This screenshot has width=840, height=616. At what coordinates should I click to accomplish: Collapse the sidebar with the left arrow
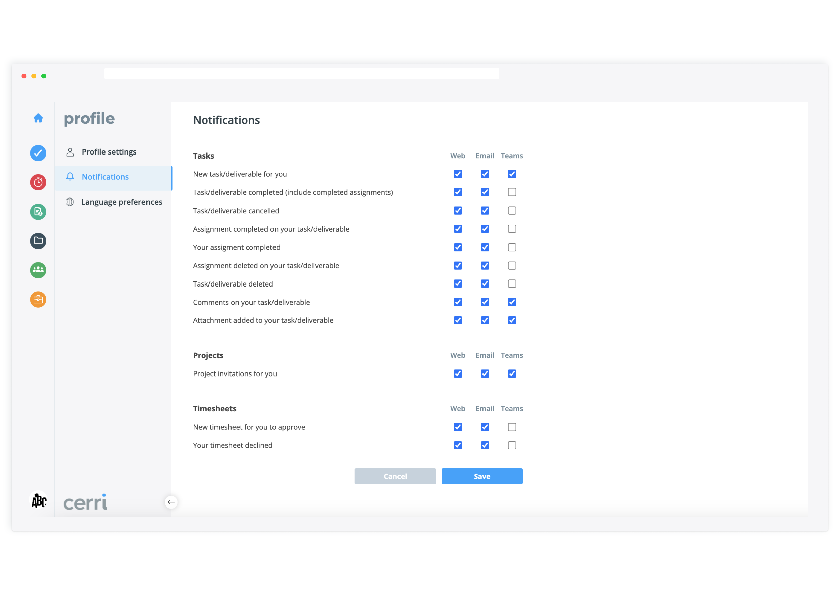pos(171,502)
